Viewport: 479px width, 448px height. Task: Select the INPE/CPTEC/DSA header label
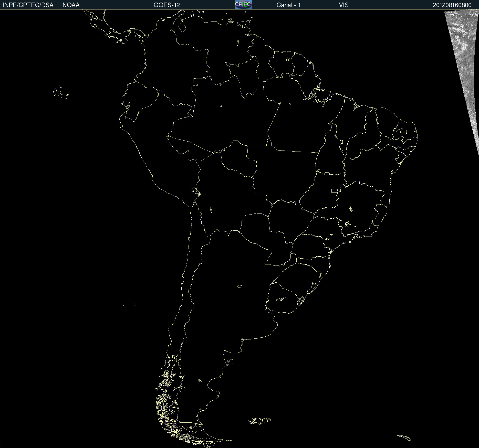click(28, 5)
